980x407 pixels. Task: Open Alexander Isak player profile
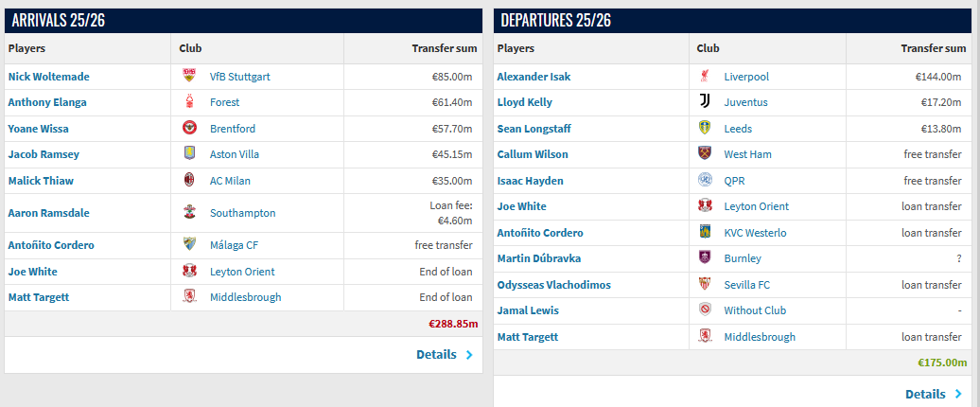(534, 77)
